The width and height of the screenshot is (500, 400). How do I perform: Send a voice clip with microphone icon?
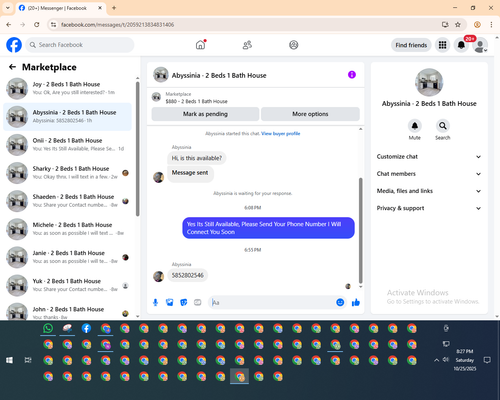[155, 302]
